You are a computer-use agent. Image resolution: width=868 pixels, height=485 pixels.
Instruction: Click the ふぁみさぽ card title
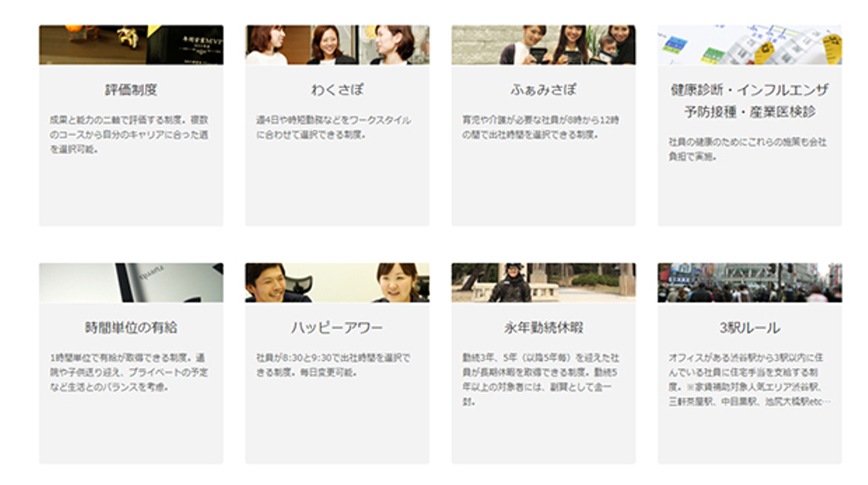tap(543, 90)
